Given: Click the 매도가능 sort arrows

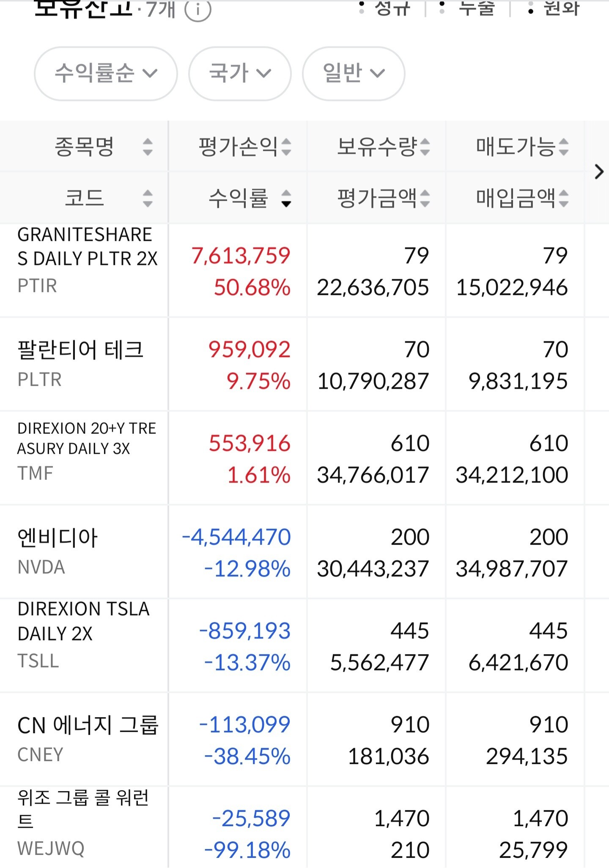Looking at the screenshot, I should click(563, 147).
